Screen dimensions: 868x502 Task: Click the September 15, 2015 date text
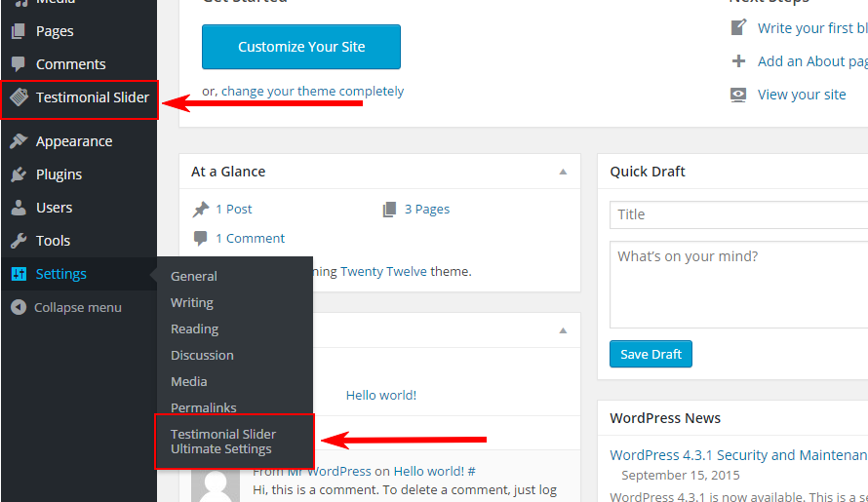click(x=681, y=476)
